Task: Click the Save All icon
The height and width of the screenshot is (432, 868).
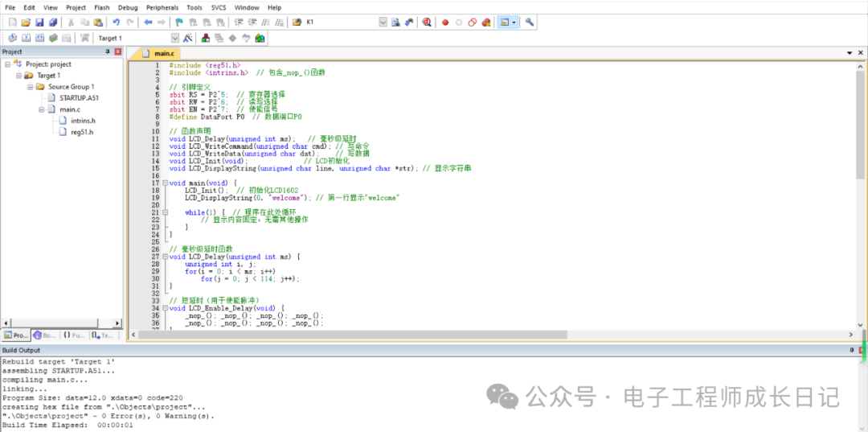Action: tap(52, 23)
